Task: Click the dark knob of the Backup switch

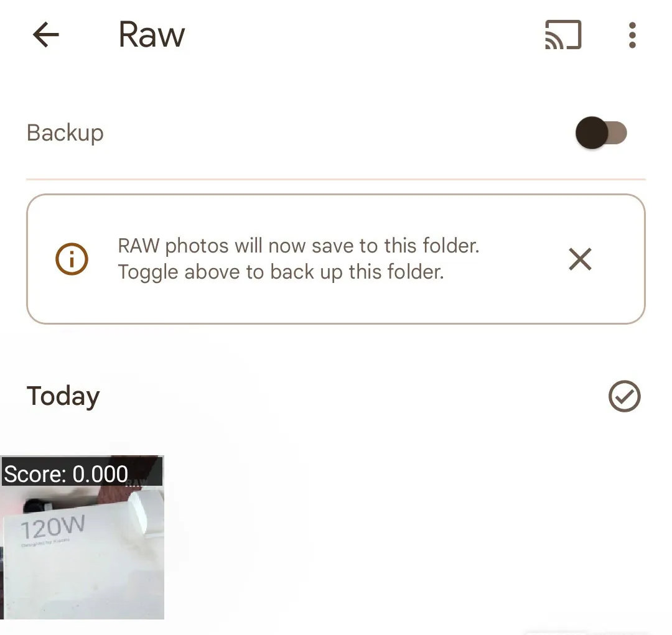Action: coord(591,132)
